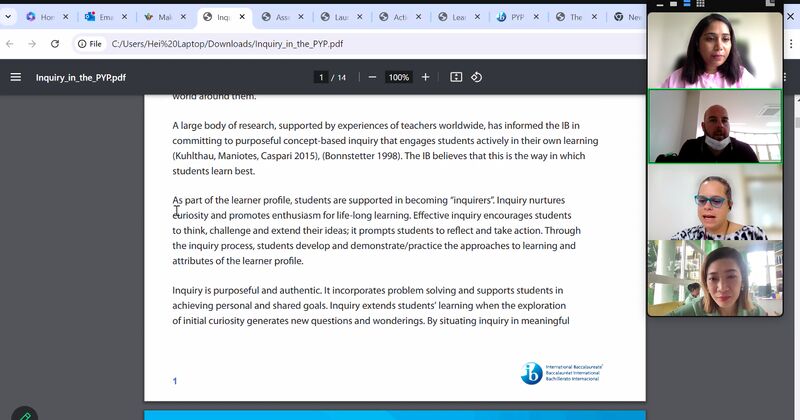Click the page number field

[321, 77]
